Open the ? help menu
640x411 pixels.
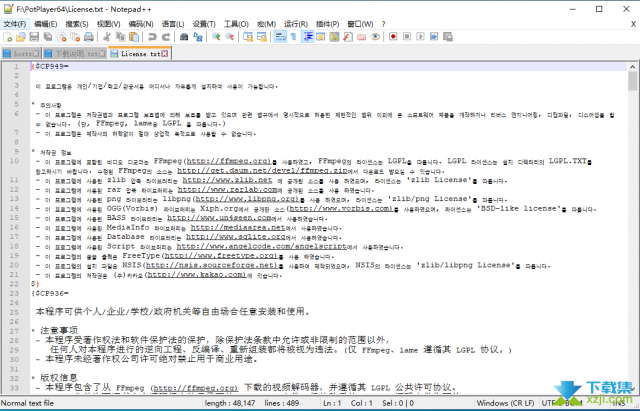383,24
